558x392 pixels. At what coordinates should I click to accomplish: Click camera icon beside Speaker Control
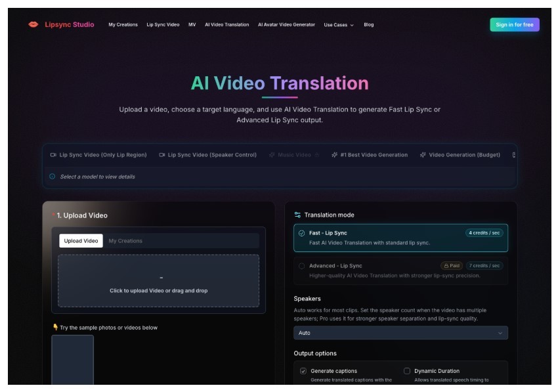162,155
